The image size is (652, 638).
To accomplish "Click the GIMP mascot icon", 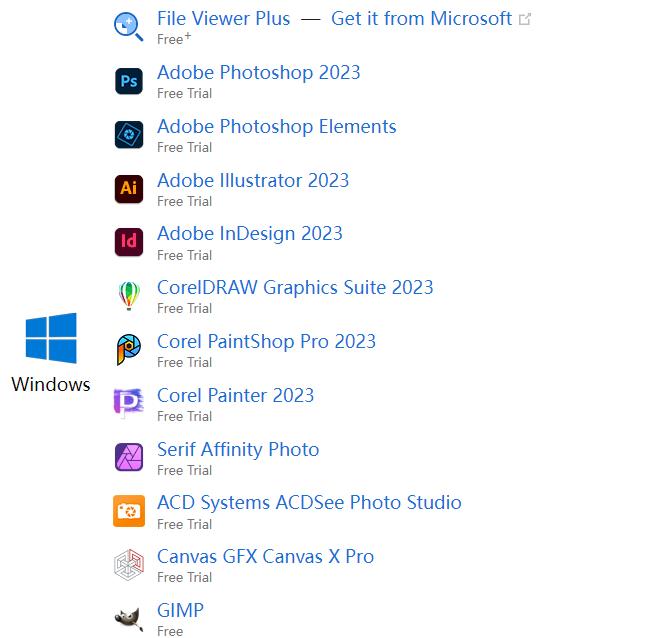I will (129, 620).
